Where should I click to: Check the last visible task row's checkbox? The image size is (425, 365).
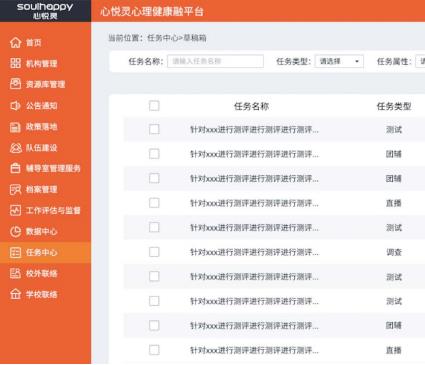[x=154, y=350]
